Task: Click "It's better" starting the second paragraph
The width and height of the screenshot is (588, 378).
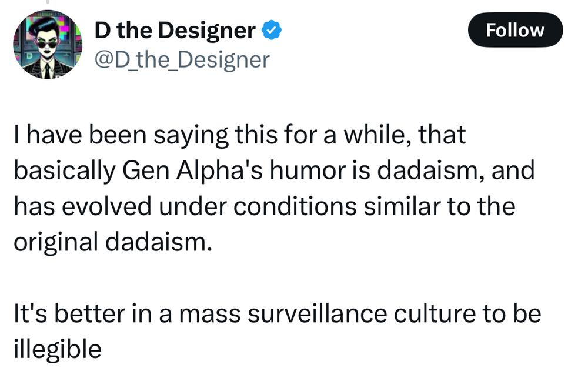Action: (69, 313)
